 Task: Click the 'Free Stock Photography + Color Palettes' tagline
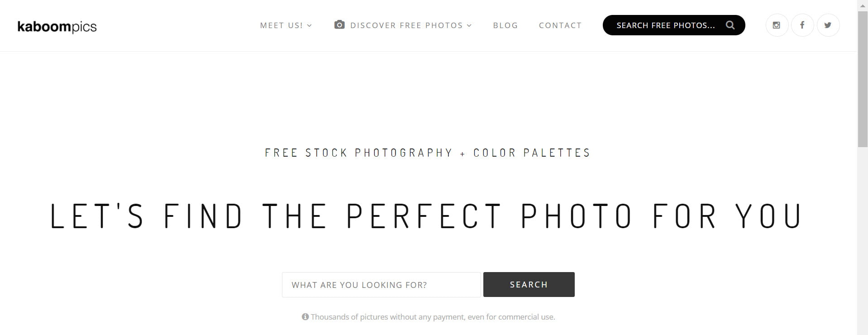click(428, 153)
